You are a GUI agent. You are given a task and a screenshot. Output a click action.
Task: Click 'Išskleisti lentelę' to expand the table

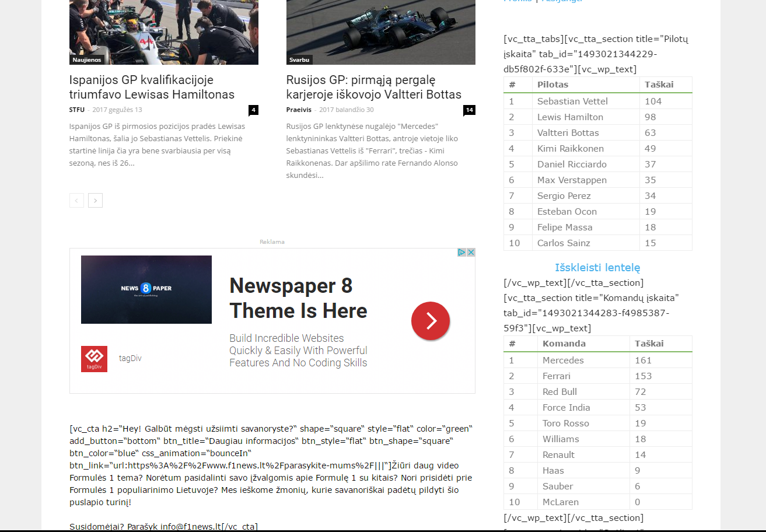(598, 268)
